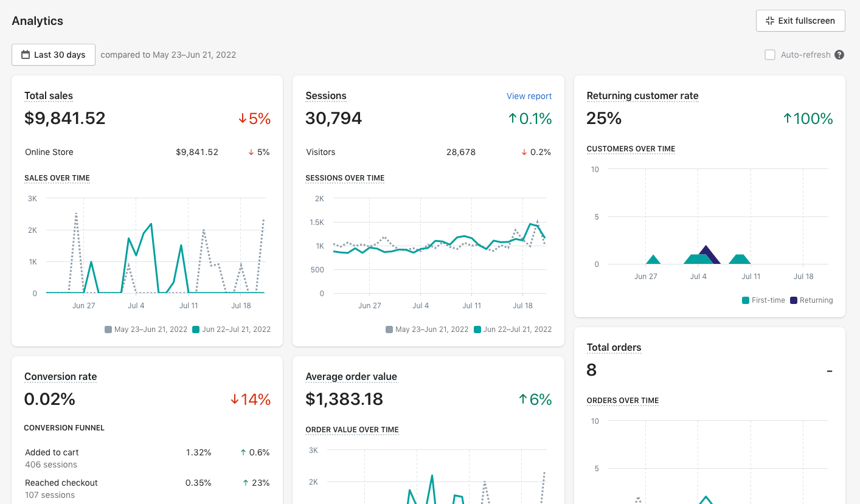Click the teal Jun 22–Jul 21 swatch under Total sales

[196, 330]
